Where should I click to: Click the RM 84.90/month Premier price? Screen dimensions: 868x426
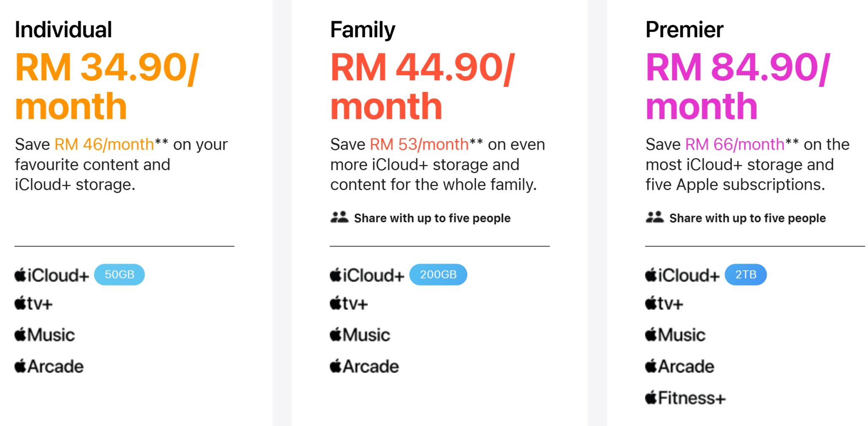coord(737,86)
